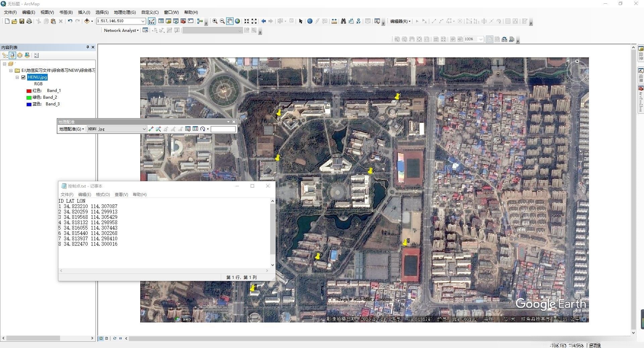Select the Identify info tool
The width and height of the screenshot is (644, 348).
310,21
